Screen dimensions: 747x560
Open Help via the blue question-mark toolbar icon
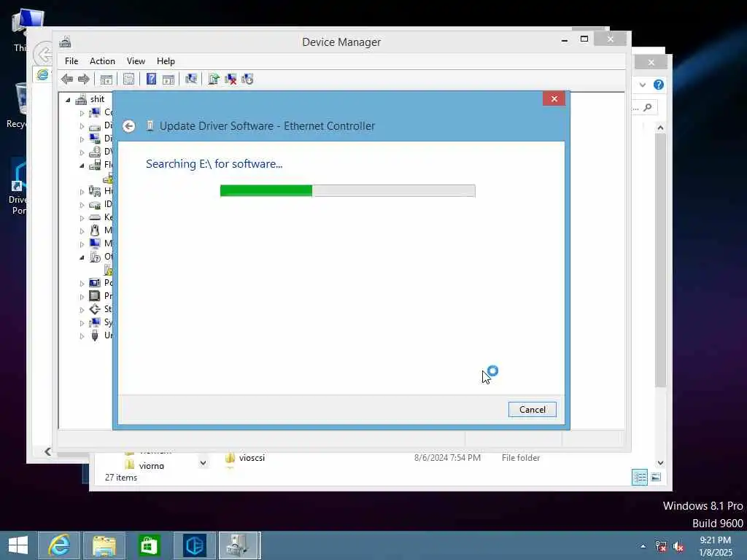(151, 79)
